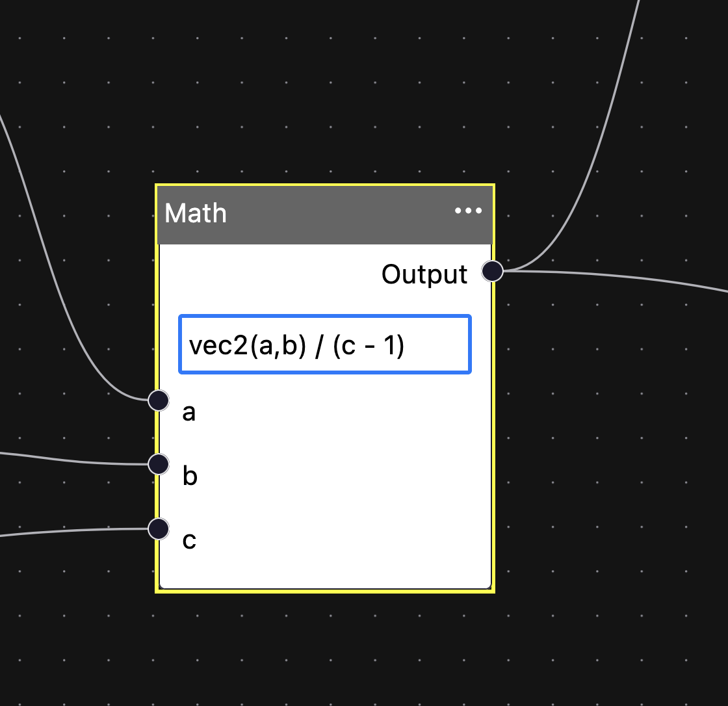This screenshot has height=706, width=728.
Task: Select input socket a
Action: click(159, 400)
